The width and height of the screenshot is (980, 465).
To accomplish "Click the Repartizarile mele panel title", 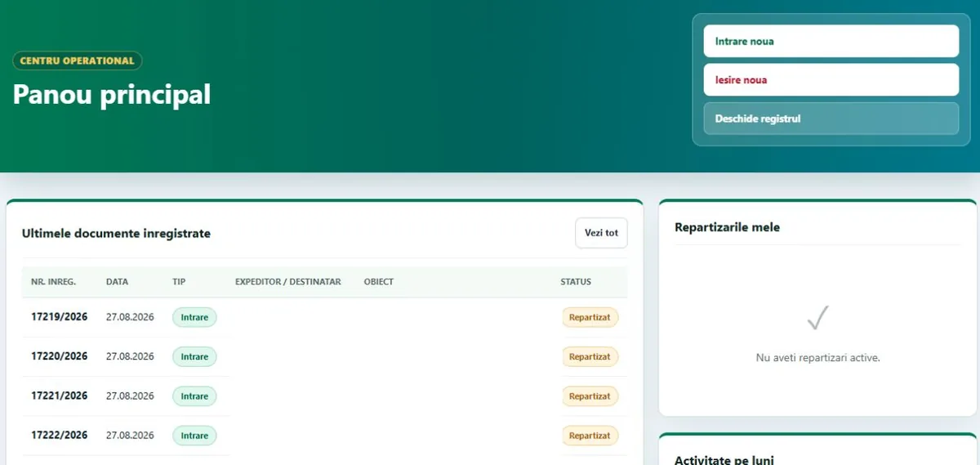I will pos(727,227).
